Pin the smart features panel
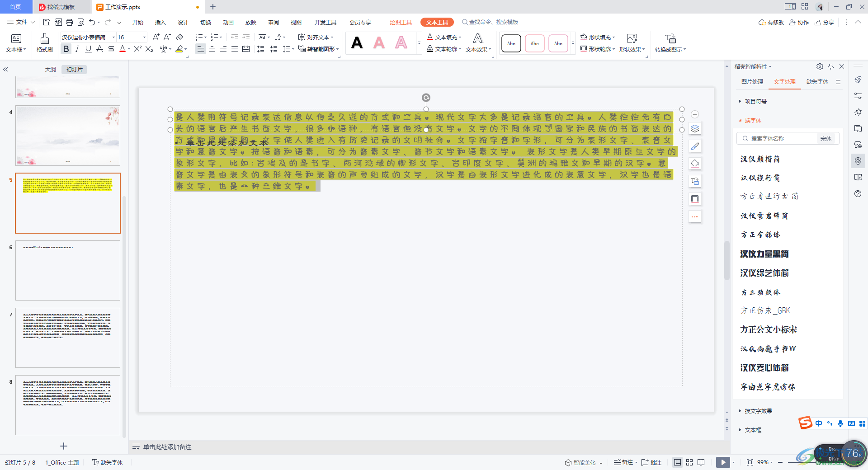Image resolution: width=868 pixels, height=470 pixels. point(831,66)
